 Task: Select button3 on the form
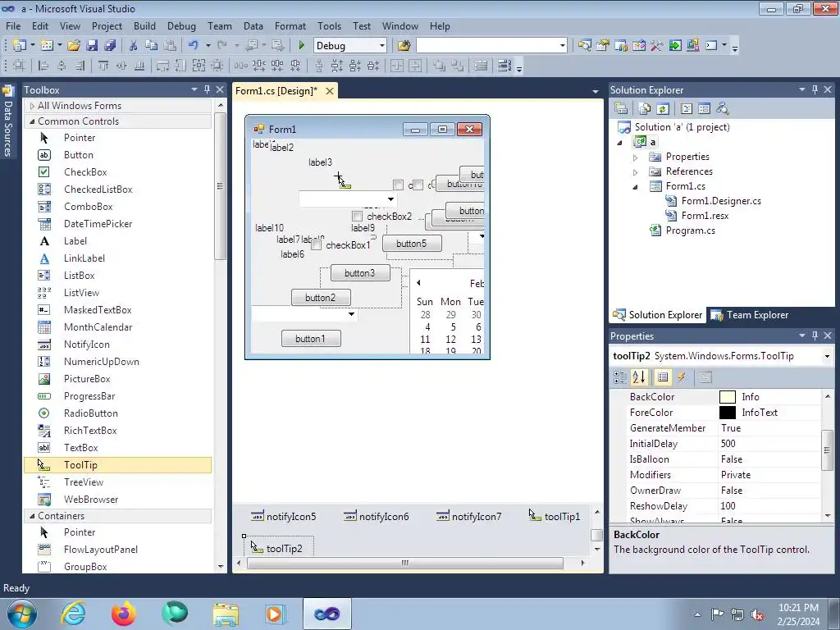point(359,273)
